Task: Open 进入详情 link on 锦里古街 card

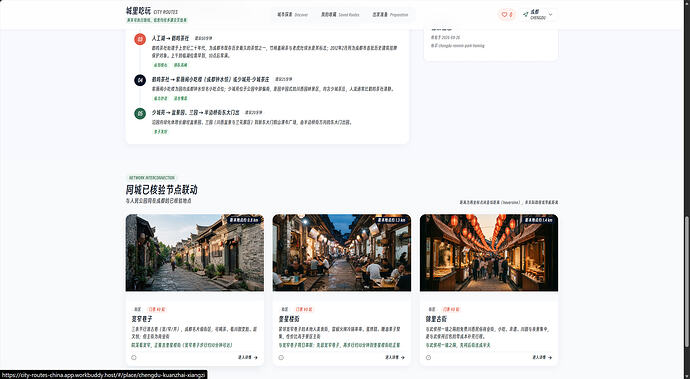Action: 542,357
